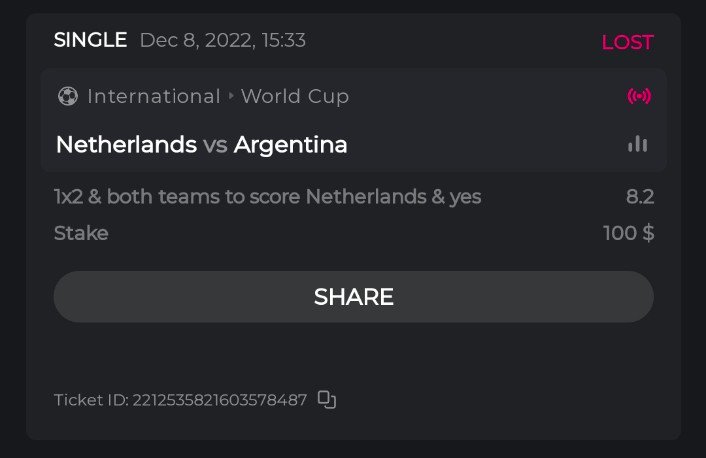Select the Argentina team name
This screenshot has height=458, width=706.
point(290,145)
